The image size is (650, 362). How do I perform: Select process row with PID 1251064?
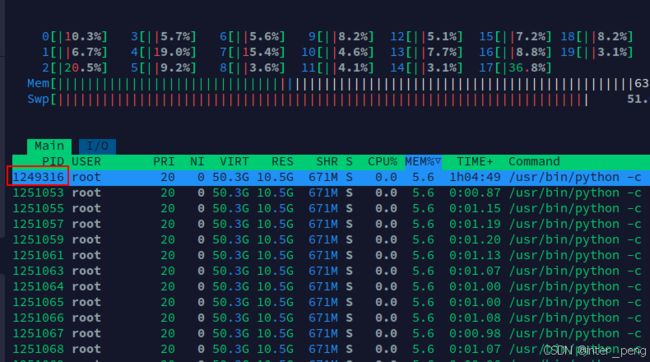pos(331,287)
